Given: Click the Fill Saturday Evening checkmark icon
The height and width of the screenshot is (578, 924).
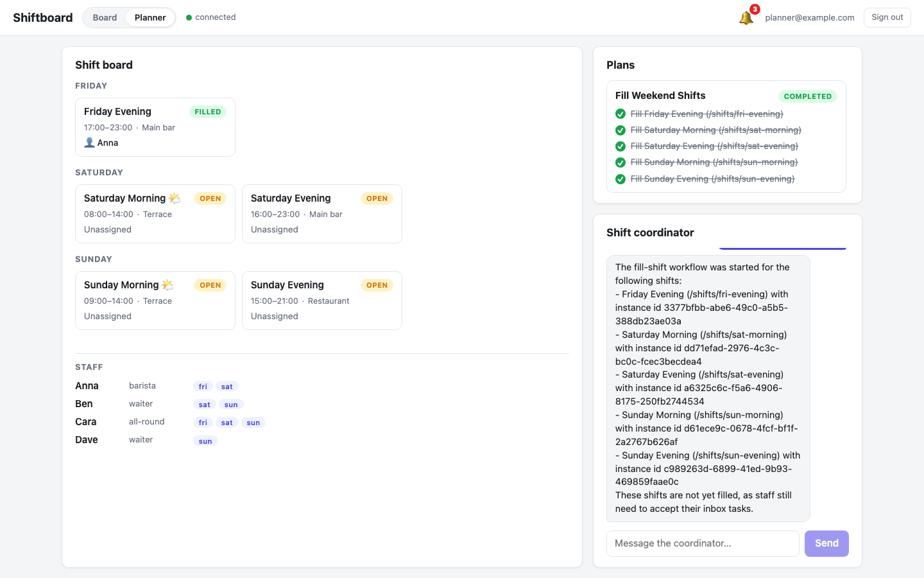Looking at the screenshot, I should [x=620, y=146].
